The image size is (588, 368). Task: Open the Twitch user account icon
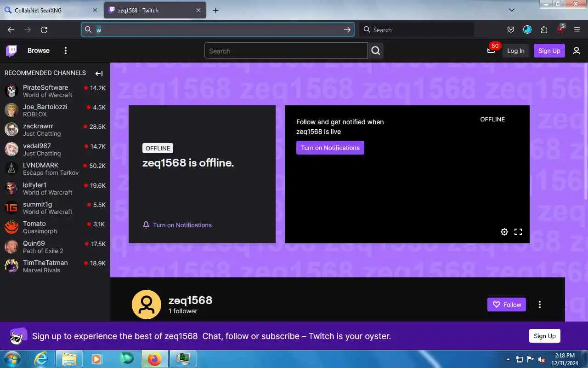click(577, 51)
